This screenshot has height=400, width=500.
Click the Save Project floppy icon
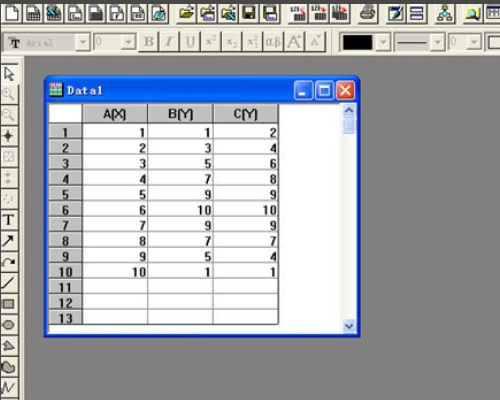[x=249, y=13]
